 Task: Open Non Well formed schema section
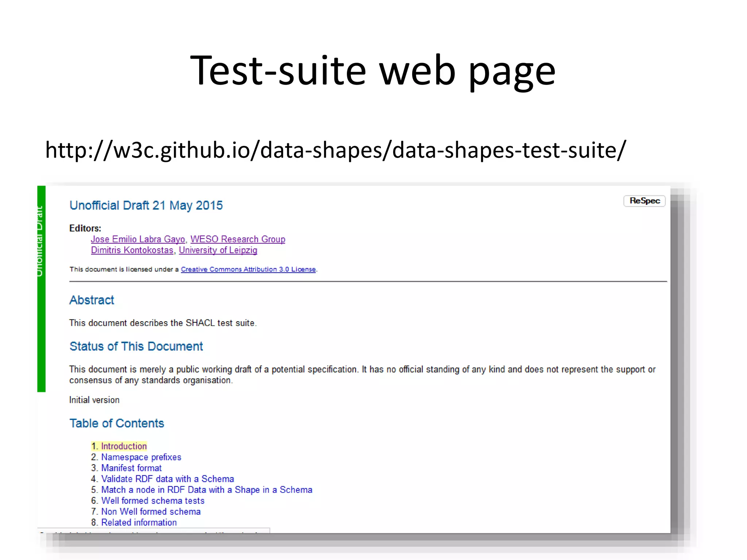click(x=151, y=512)
